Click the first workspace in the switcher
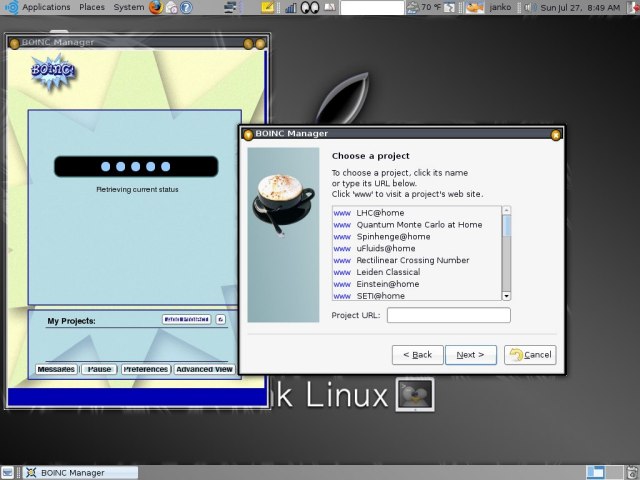This screenshot has height=480, width=640. (596, 473)
